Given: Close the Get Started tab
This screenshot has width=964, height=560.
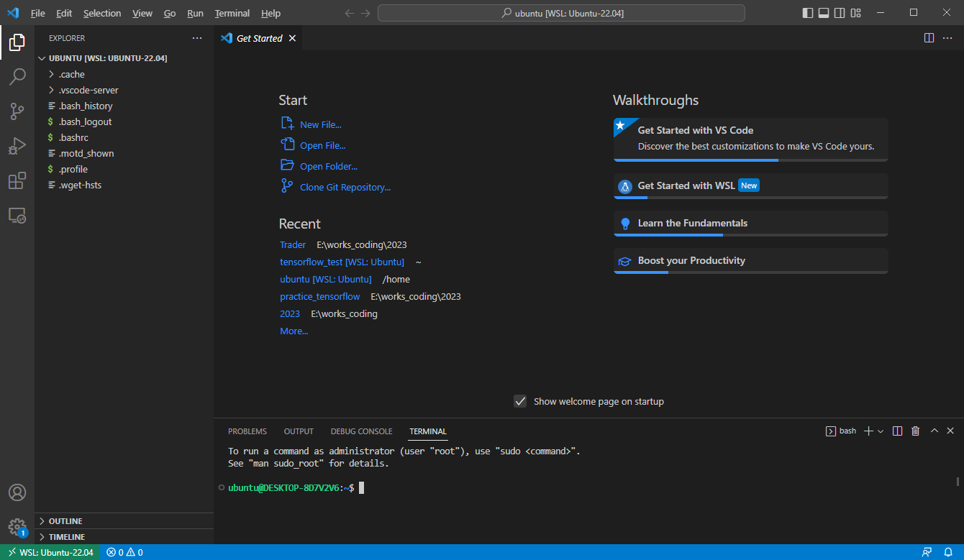Looking at the screenshot, I should click(292, 38).
